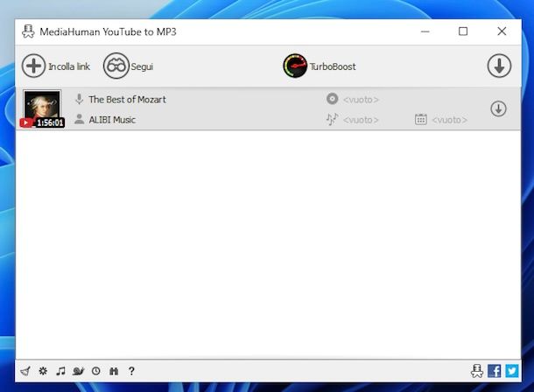Viewport: 534px width, 392px height.
Task: Edit the artist ALIBI Music
Action: [112, 120]
